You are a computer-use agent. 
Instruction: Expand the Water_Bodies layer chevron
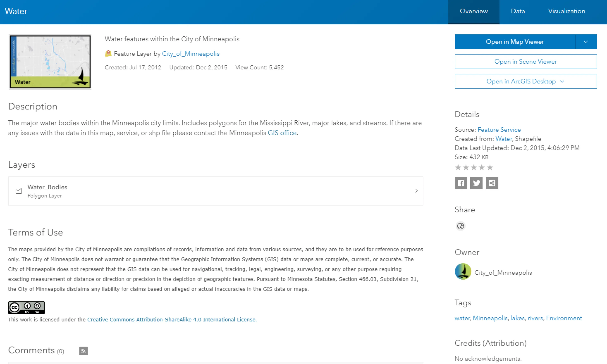click(x=416, y=191)
